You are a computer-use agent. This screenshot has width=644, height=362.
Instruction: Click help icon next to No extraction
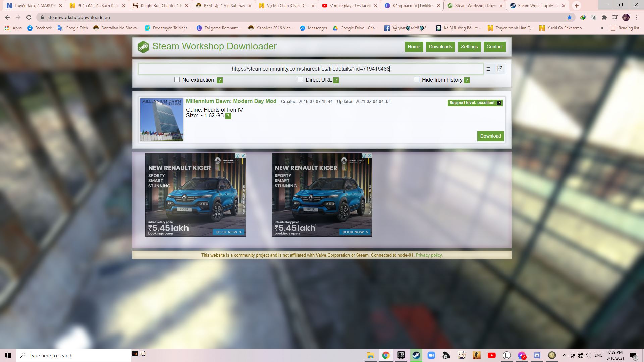pyautogui.click(x=220, y=80)
